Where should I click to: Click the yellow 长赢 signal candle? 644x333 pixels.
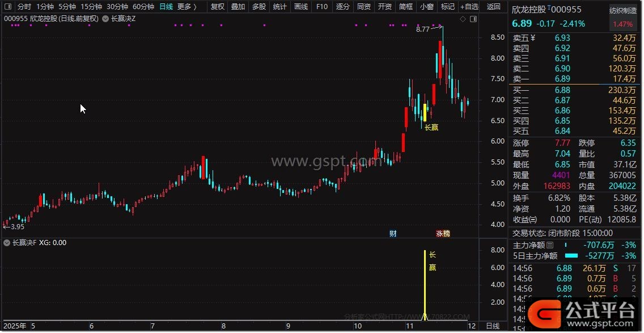pyautogui.click(x=425, y=112)
